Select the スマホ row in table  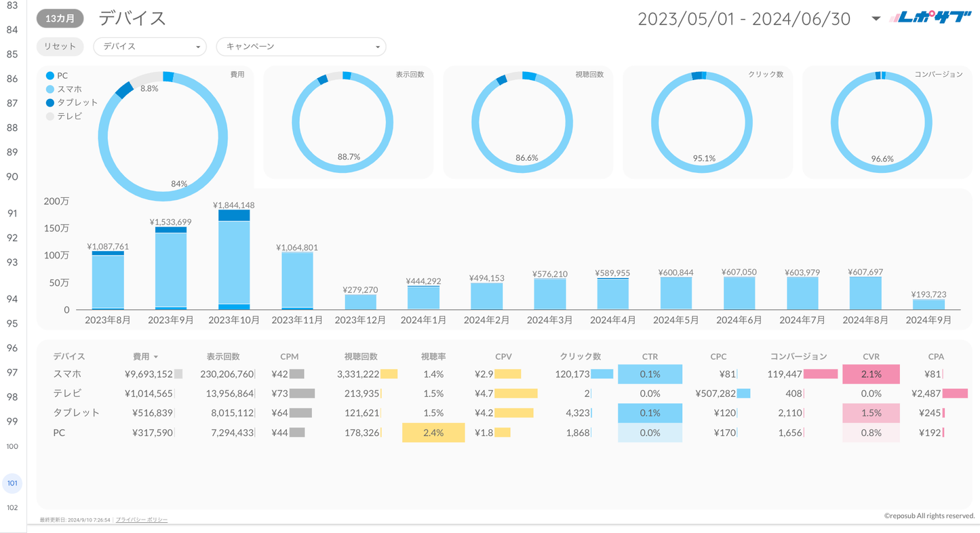pyautogui.click(x=504, y=374)
